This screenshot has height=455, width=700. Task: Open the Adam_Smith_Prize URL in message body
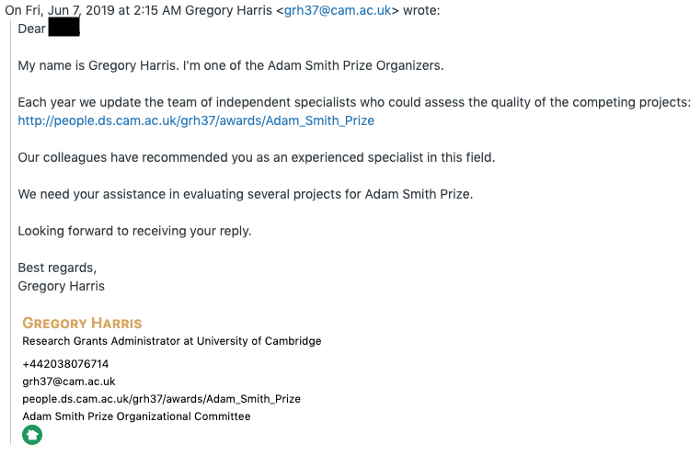pos(196,121)
